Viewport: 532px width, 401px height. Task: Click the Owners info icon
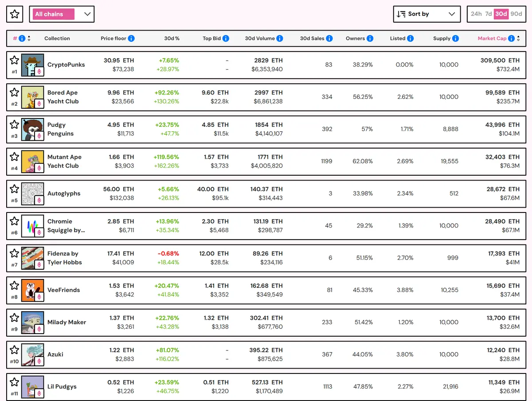point(370,39)
